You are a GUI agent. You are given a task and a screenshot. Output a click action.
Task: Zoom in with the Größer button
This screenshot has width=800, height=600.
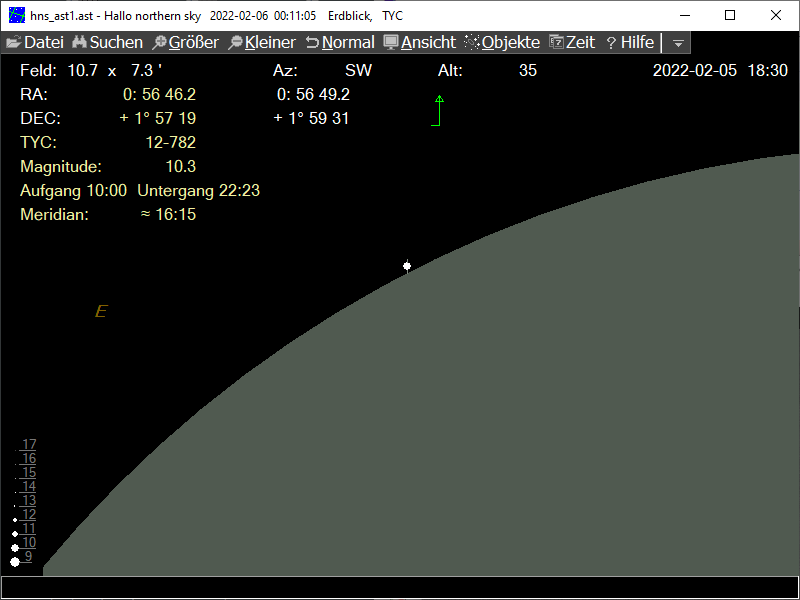pos(185,43)
